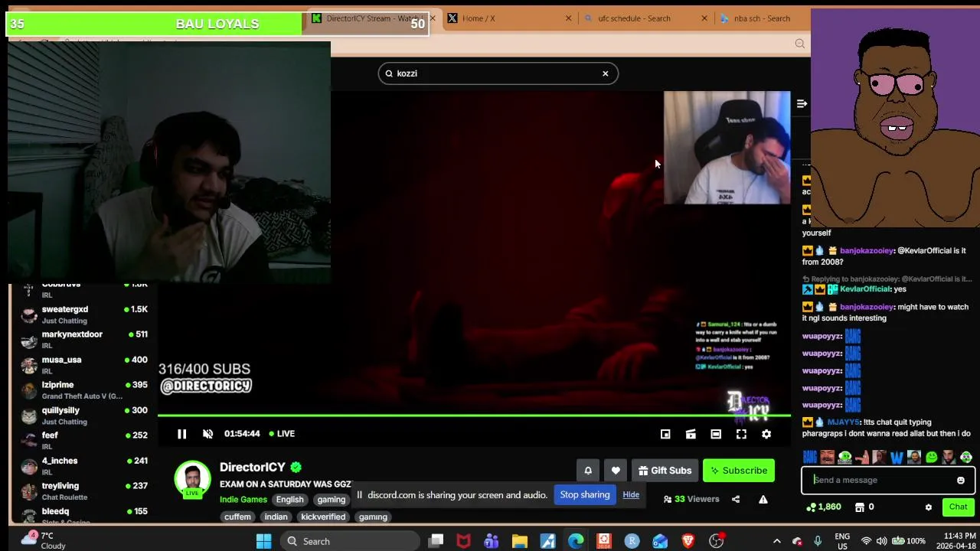
Task: Open Brave browser from taskbar
Action: pos(688,541)
